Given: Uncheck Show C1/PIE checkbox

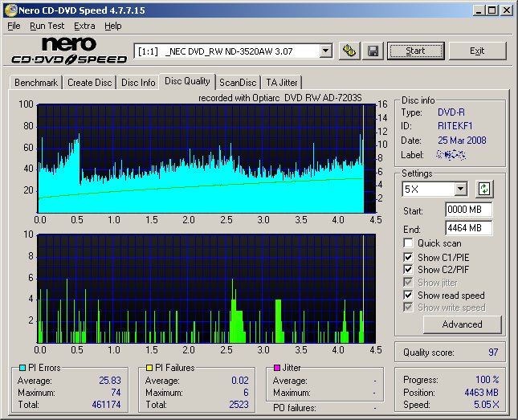Looking at the screenshot, I should pyautogui.click(x=408, y=257).
